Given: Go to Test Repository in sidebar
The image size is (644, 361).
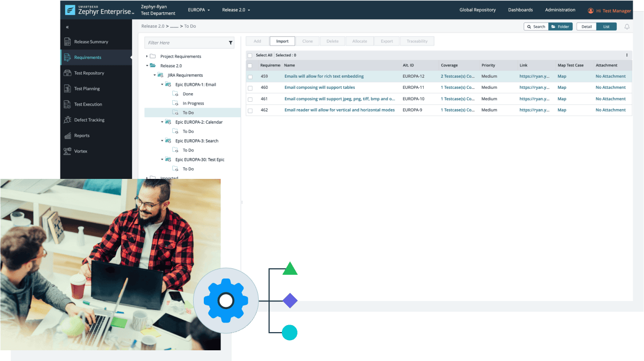Looking at the screenshot, I should (x=89, y=73).
